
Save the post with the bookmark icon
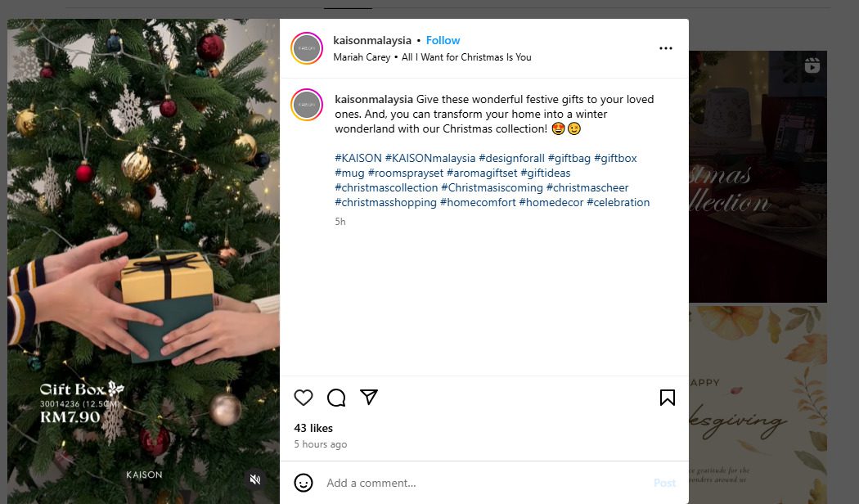click(667, 398)
